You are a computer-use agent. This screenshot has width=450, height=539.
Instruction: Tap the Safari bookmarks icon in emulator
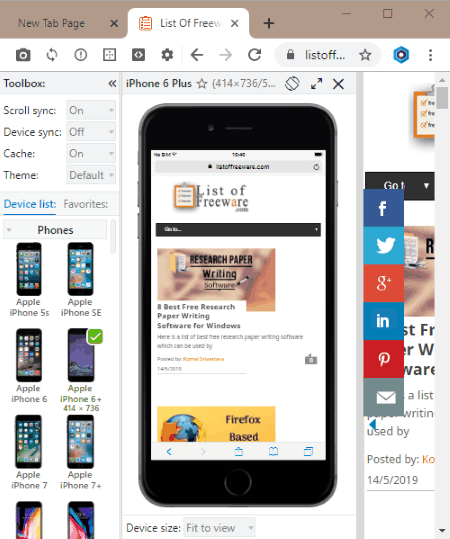273,451
